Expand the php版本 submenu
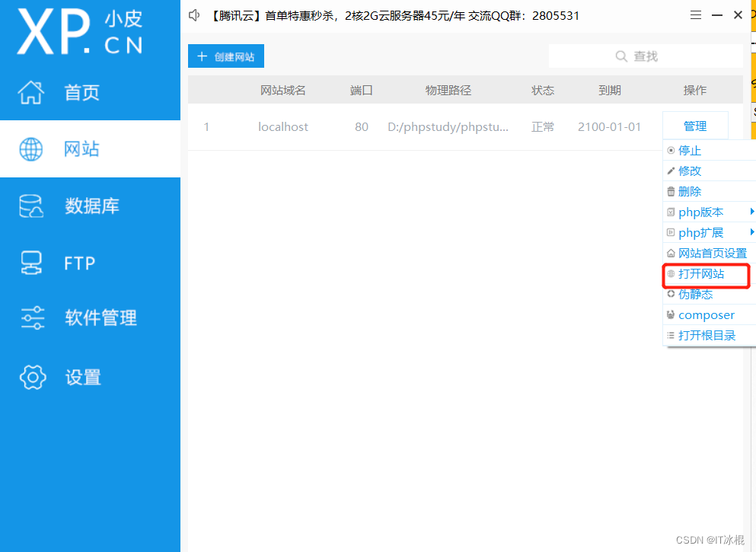This screenshot has height=552, width=756. (701, 212)
